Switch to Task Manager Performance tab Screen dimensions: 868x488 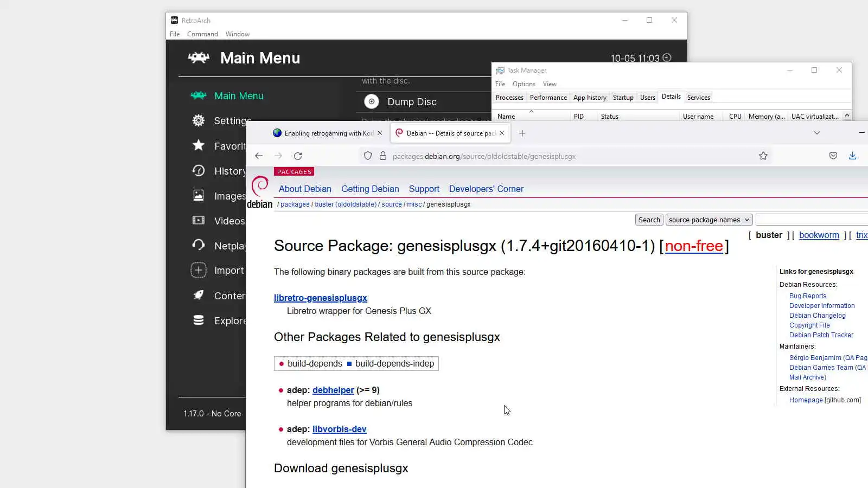pyautogui.click(x=548, y=98)
